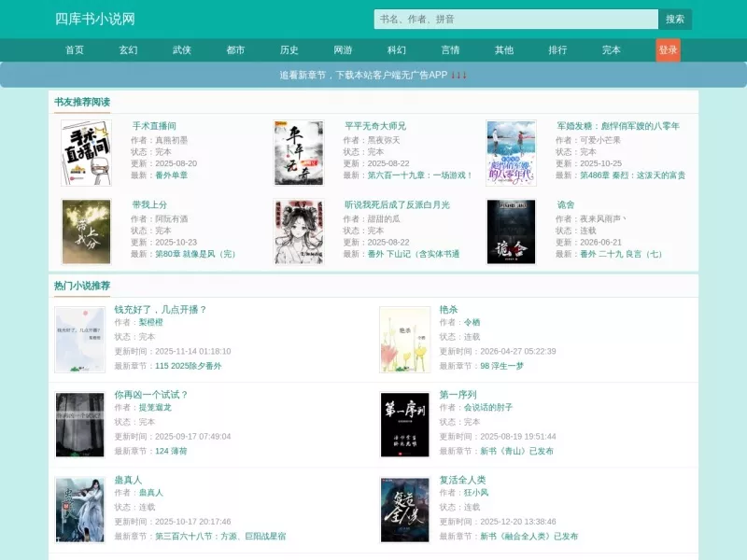The image size is (747, 560).
Task: Click the 艳杀 flower cover thumbnail
Action: point(405,340)
